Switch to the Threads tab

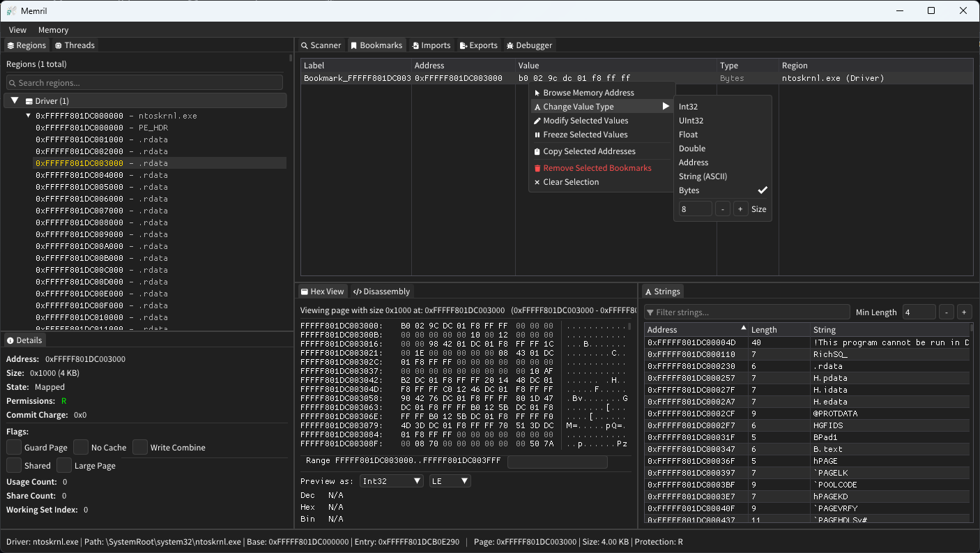[75, 45]
